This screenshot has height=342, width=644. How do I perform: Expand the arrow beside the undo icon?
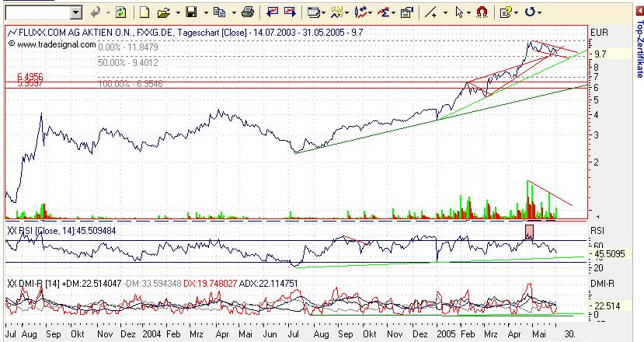108,13
